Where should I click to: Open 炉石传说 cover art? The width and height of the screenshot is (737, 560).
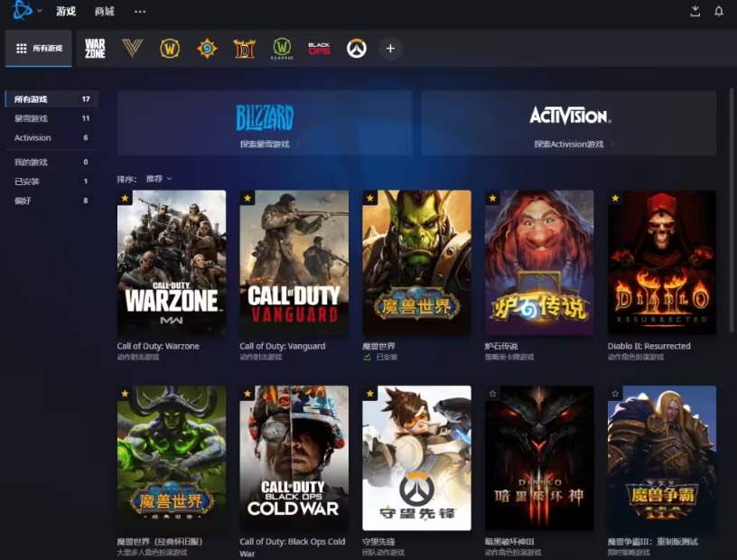539,262
